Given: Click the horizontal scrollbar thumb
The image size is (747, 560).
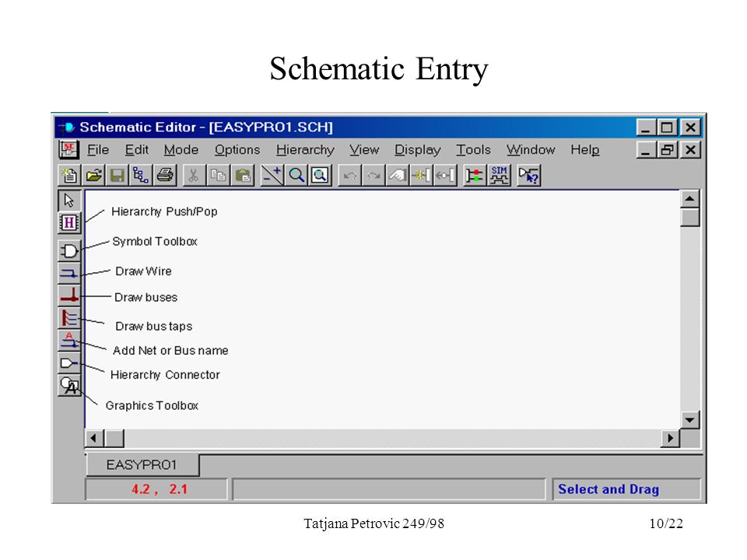Looking at the screenshot, I should coord(114,438).
